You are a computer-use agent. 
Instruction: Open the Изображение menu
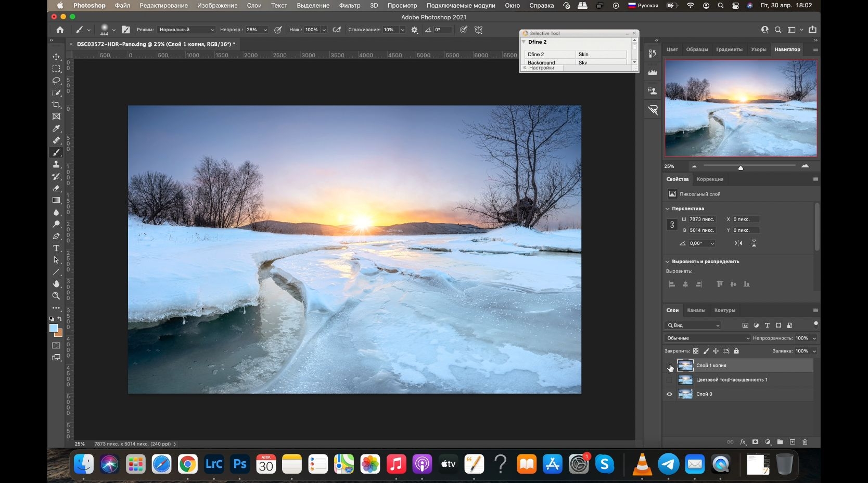click(217, 6)
